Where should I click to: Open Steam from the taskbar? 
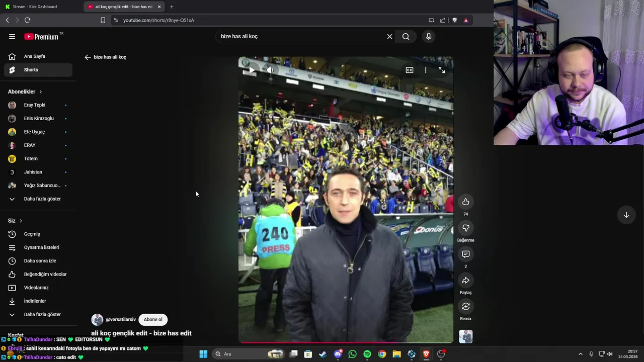323,354
